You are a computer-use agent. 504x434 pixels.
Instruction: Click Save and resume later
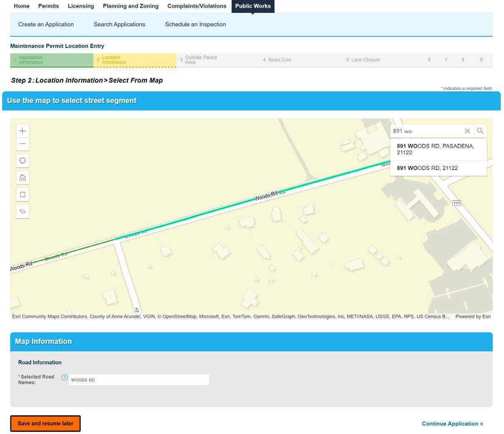[x=45, y=423]
